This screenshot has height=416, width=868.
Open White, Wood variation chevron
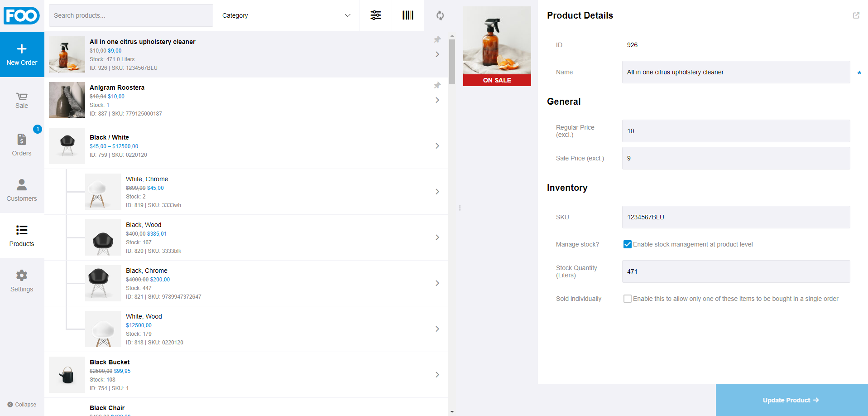tap(437, 329)
